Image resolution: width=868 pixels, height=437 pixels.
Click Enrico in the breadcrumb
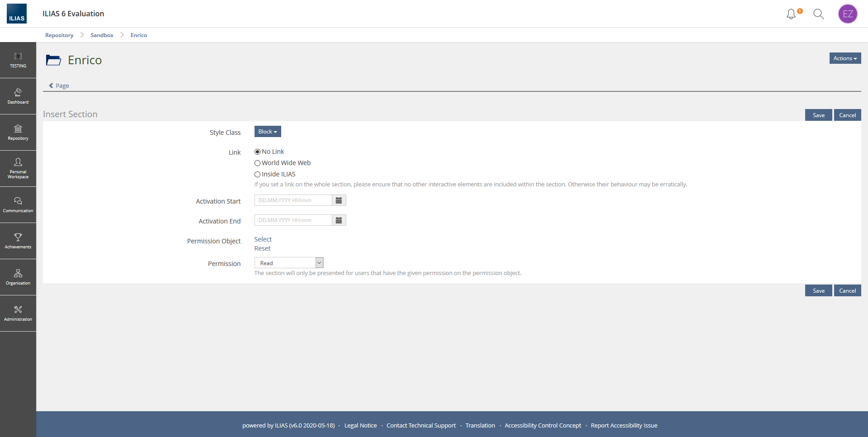[x=139, y=35]
